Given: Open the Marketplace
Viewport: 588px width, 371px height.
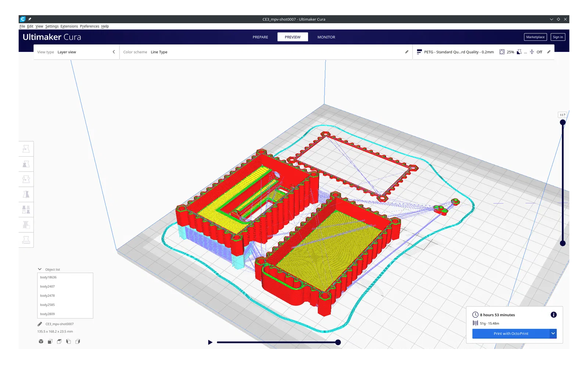Looking at the screenshot, I should [535, 37].
